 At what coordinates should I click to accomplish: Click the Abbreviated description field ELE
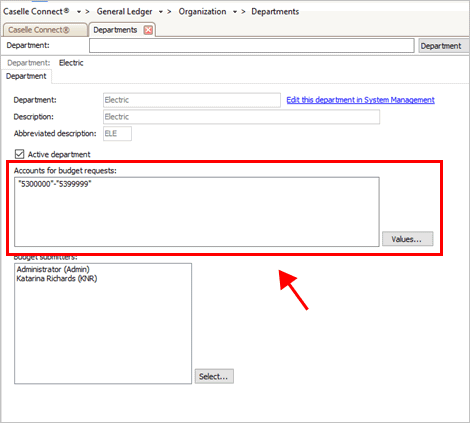click(x=117, y=133)
